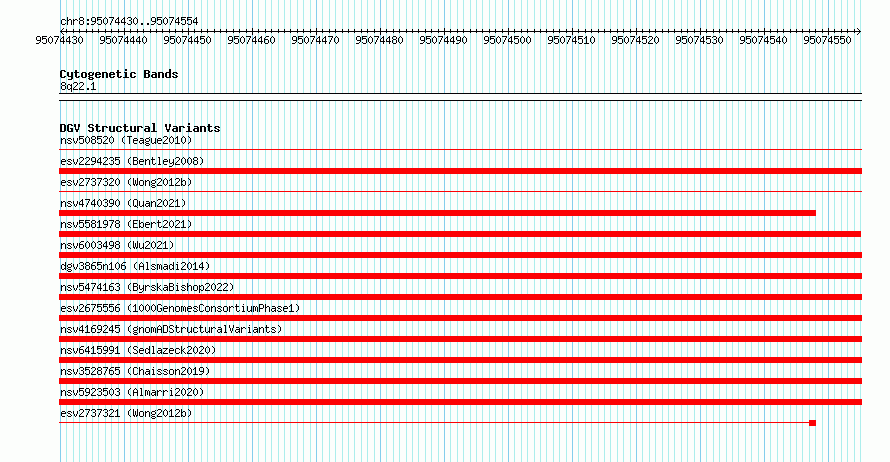Open variant dgv3865n106 (Alsmadi2014)
The image size is (890, 462).
pos(135,266)
